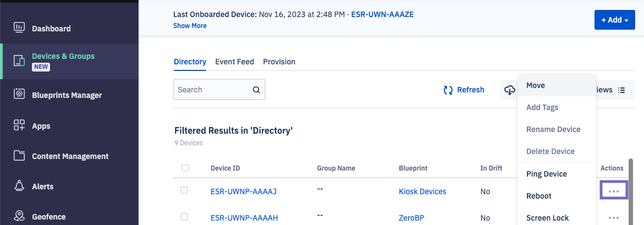
Task: Toggle the select-all checkbox in header
Action: (185, 168)
